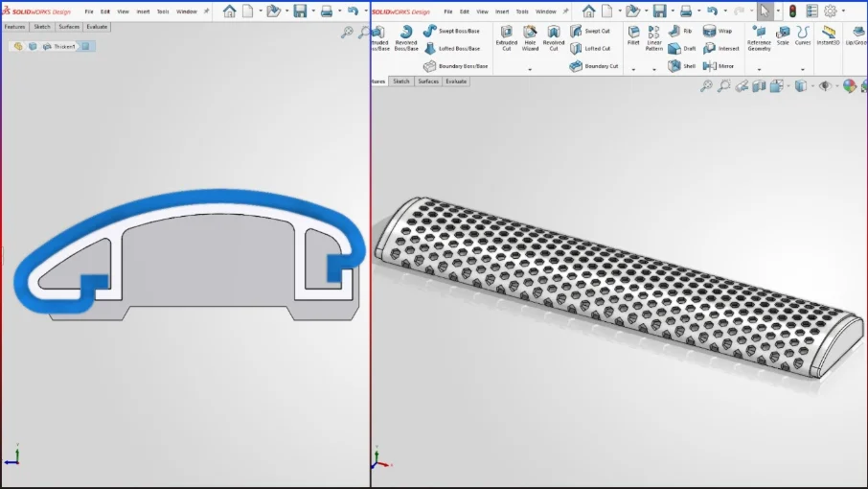The width and height of the screenshot is (868, 489).
Task: Open File menu in left window
Action: pos(88,12)
